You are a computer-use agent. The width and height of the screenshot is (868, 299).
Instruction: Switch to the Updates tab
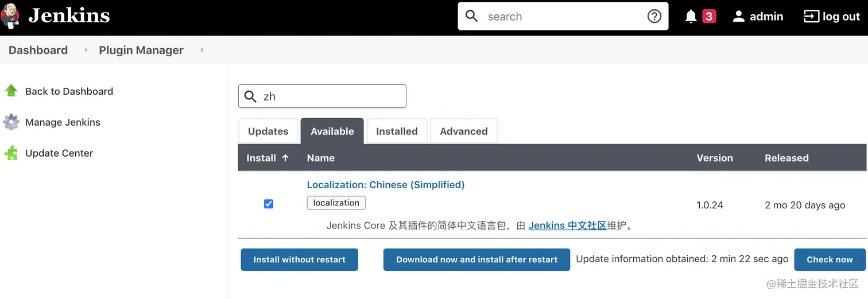pos(268,131)
